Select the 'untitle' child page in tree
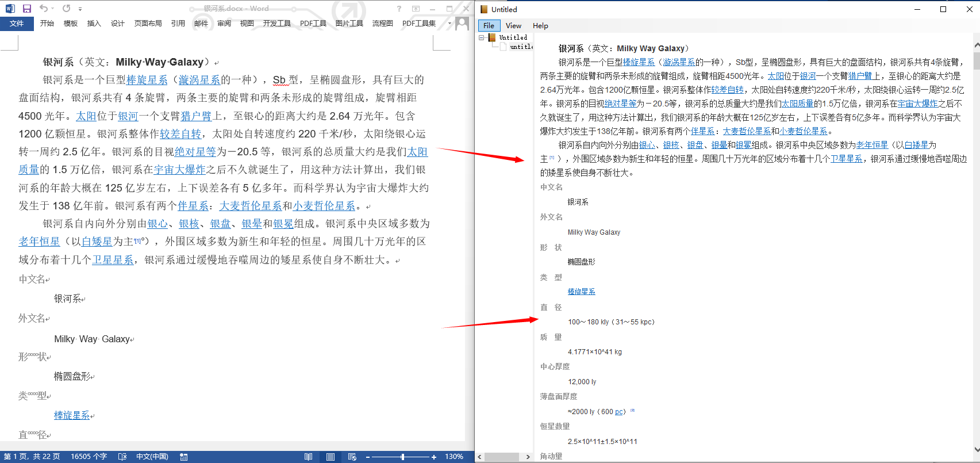Screen dimensions: 980x463 tap(521, 47)
